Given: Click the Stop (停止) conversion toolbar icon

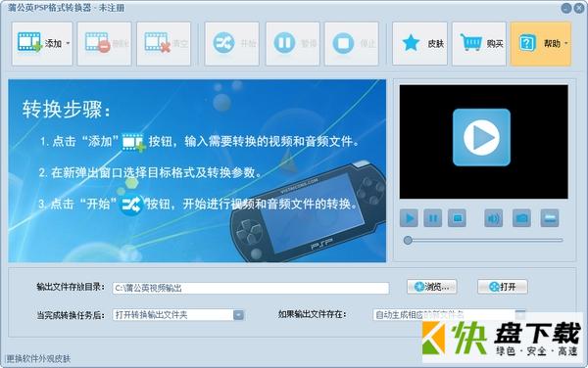Looking at the screenshot, I should click(352, 43).
